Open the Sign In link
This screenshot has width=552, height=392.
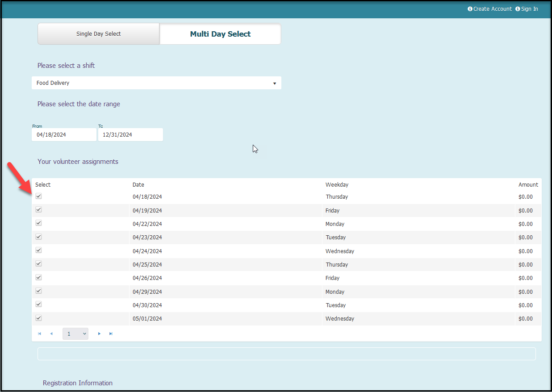pos(530,9)
